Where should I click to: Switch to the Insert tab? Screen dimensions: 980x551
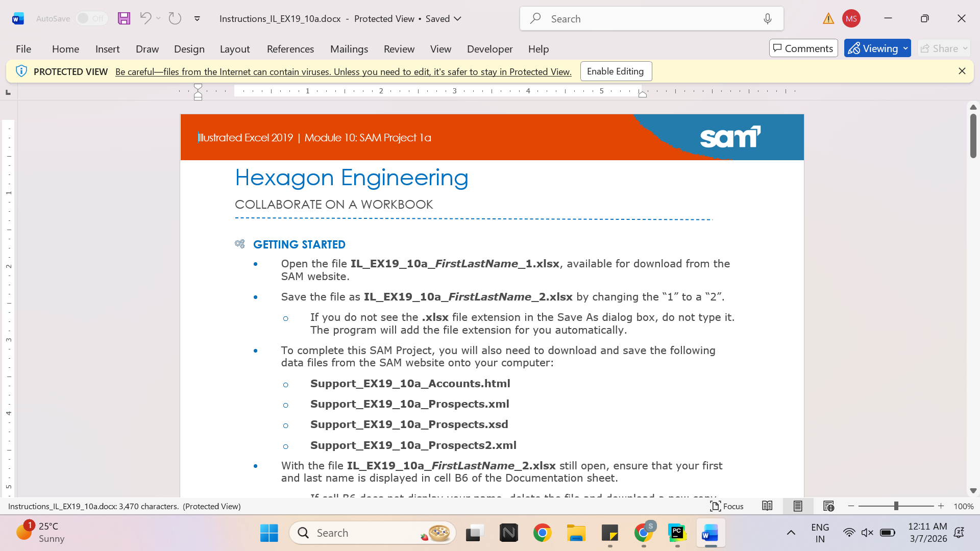pyautogui.click(x=107, y=49)
